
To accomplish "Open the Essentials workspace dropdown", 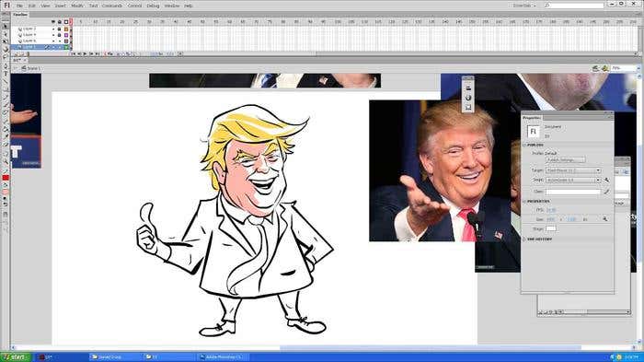I will pos(524,6).
